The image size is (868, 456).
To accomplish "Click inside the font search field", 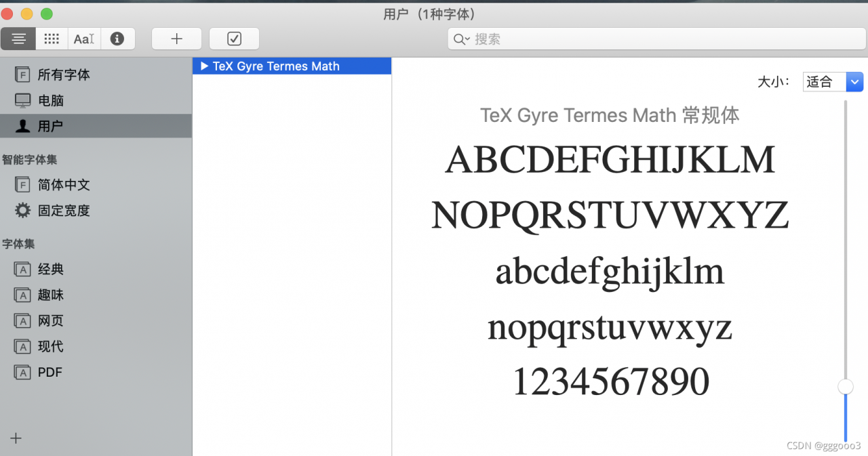I will click(x=651, y=39).
